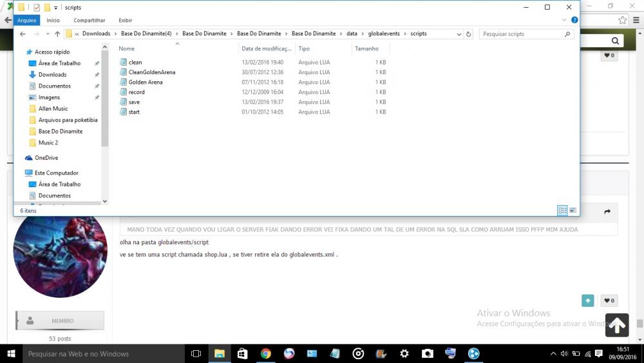Expand breadcrumb arrow after globalevents
Viewport: 644px width, 363px height.
point(405,34)
